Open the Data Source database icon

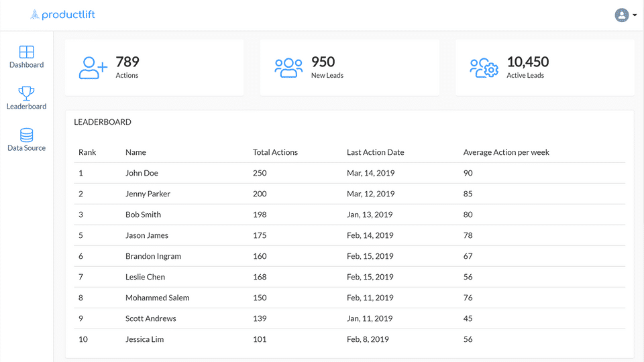(x=27, y=135)
